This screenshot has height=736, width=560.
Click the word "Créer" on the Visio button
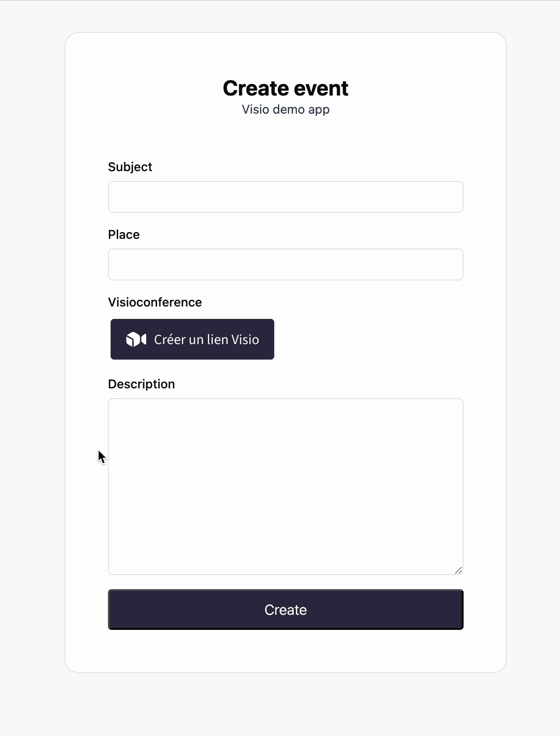tap(170, 339)
